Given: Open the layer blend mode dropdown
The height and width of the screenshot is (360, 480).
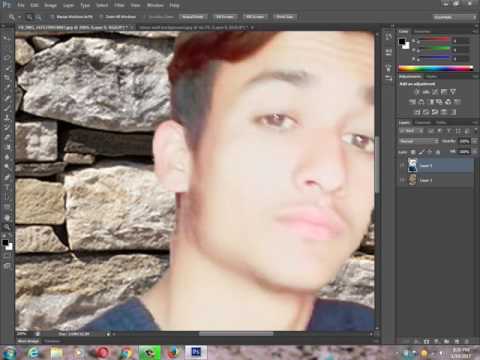Looking at the screenshot, I should pos(419,141).
